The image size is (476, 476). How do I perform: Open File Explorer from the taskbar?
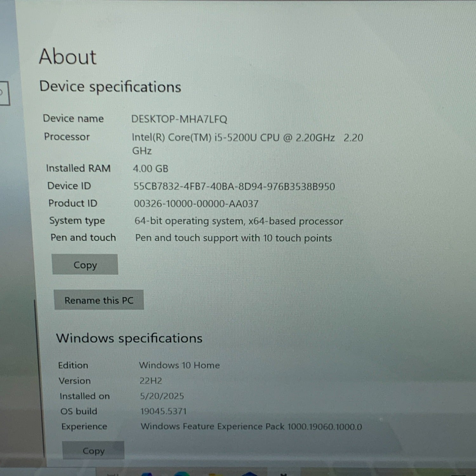[216, 474]
